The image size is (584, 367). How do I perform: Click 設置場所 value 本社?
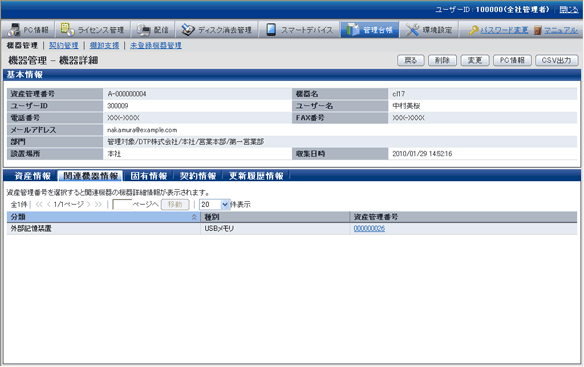point(114,154)
